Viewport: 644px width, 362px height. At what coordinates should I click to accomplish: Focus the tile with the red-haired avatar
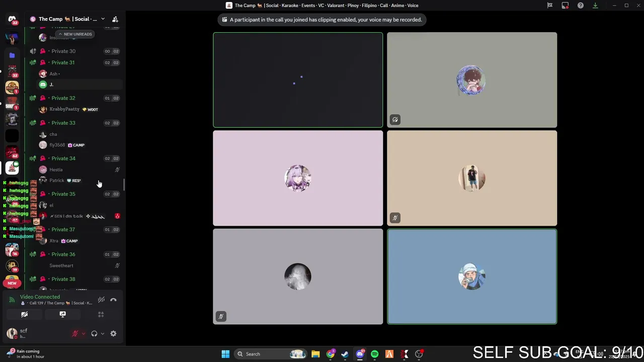(x=472, y=80)
